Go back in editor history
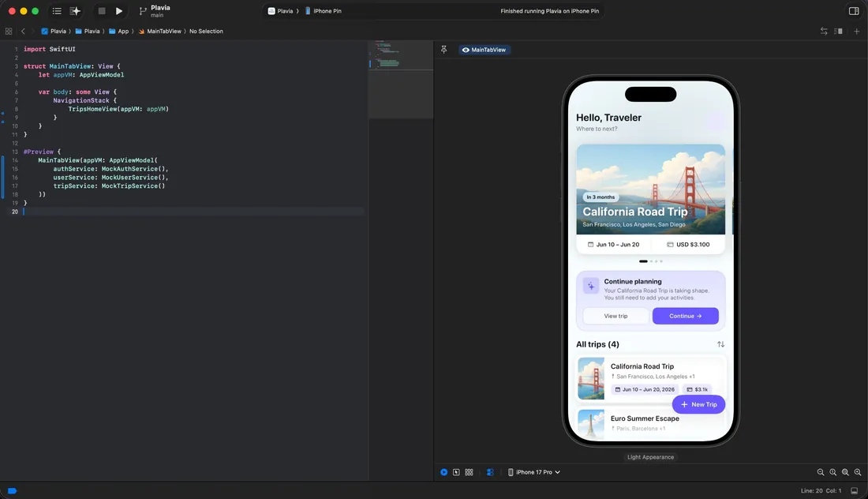This screenshot has width=868, height=499. 23,32
